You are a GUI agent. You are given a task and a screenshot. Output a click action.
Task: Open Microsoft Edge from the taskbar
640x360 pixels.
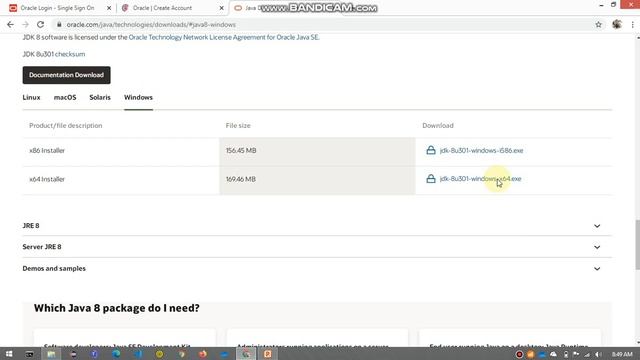tap(116, 354)
